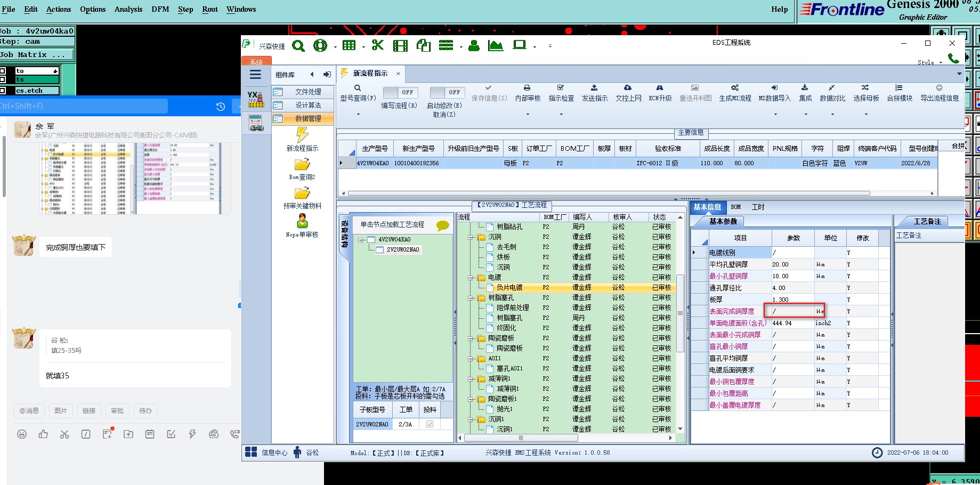This screenshot has height=485, width=980.
Task: Switch to the 工时 tab
Action: point(758,207)
